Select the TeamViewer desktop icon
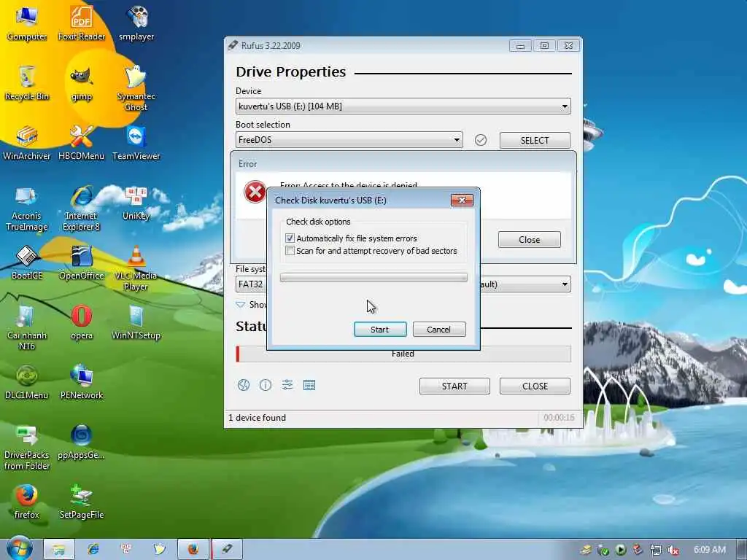Viewport: 747px width, 560px height. [136, 143]
